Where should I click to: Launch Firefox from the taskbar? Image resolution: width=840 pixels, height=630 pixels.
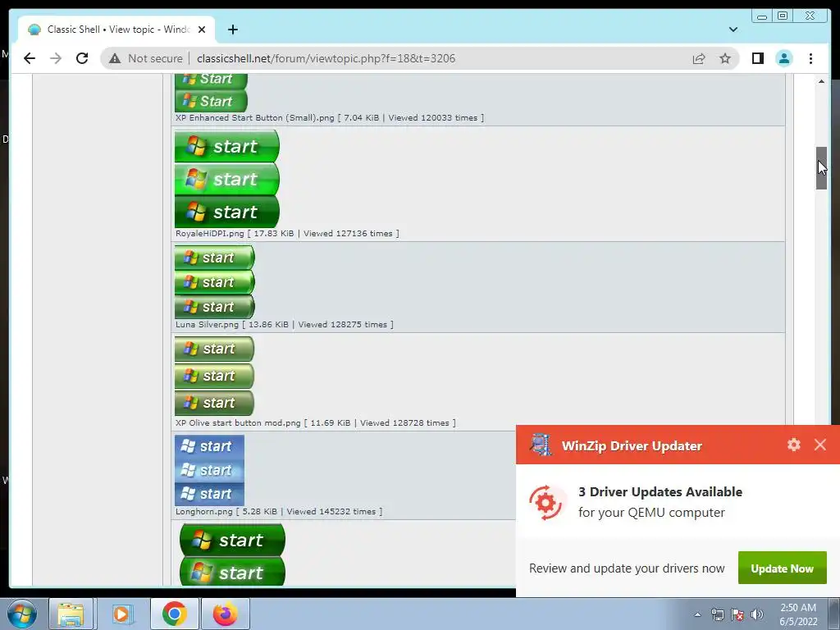click(225, 614)
